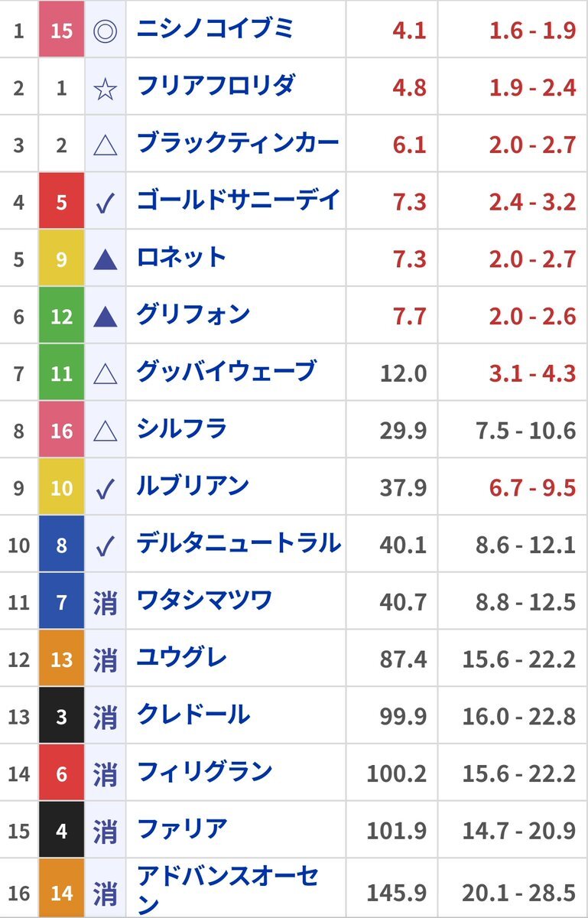Click the 消 mark beside ワタシマツワ
Image resolution: width=588 pixels, height=918 pixels.
[105, 603]
